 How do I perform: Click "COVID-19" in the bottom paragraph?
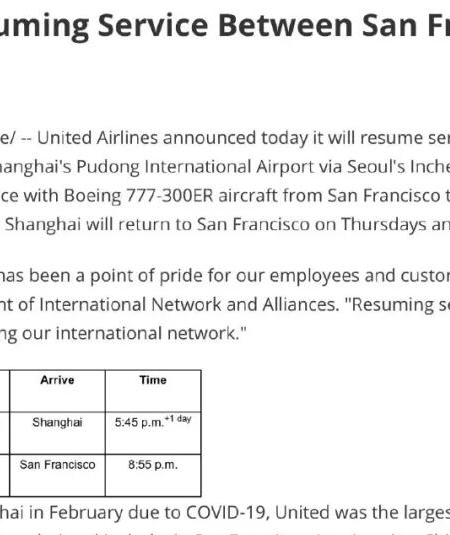pyautogui.click(x=228, y=512)
